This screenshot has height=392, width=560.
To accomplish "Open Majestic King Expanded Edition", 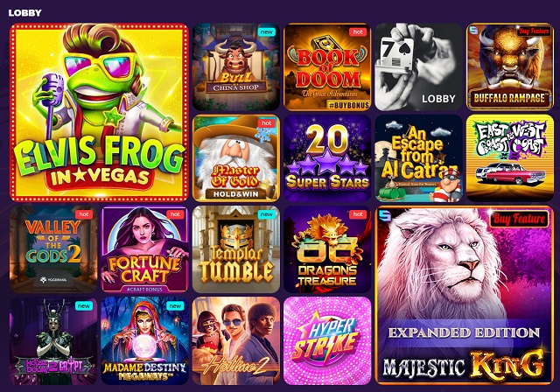I will click(465, 295).
